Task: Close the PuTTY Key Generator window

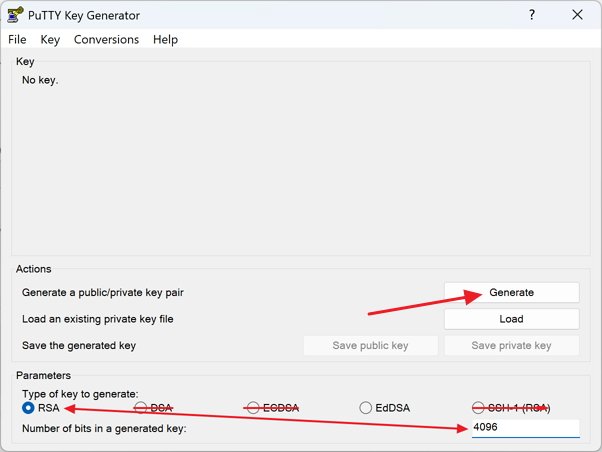Action: coord(577,15)
